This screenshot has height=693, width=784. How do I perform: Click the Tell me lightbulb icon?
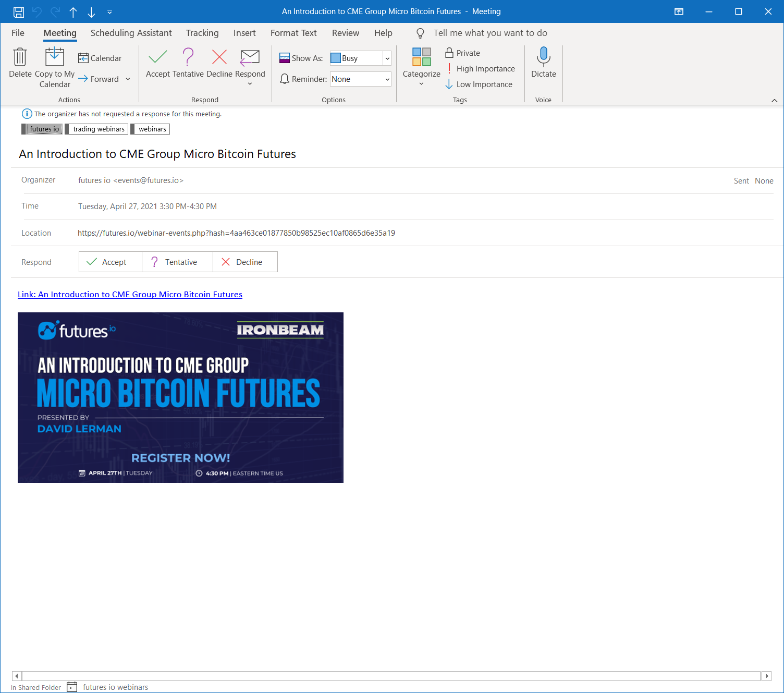pos(420,33)
